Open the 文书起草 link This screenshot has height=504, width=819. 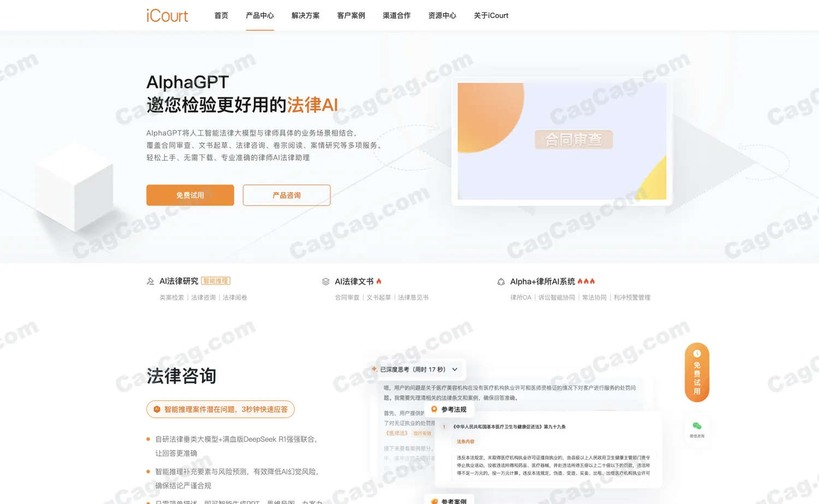tap(379, 298)
